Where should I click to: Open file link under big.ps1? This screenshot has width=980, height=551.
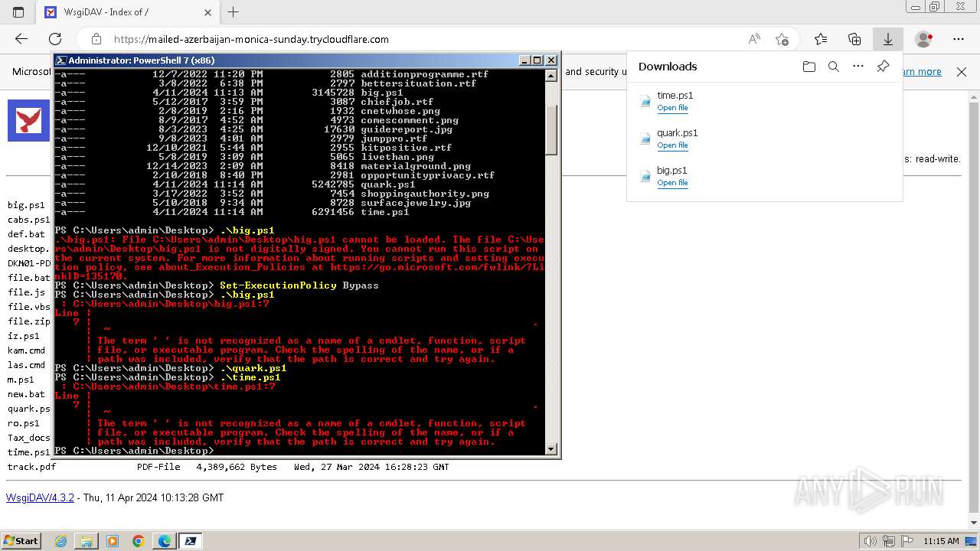[672, 183]
